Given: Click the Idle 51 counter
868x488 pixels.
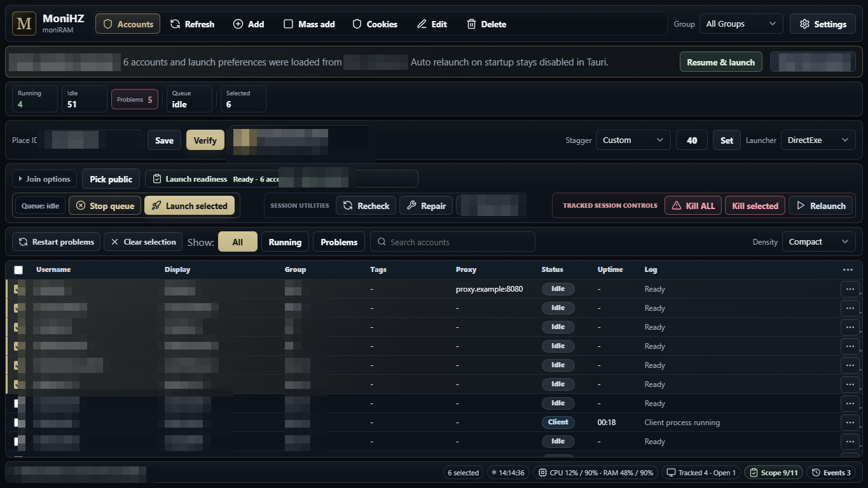Looking at the screenshot, I should (85, 99).
